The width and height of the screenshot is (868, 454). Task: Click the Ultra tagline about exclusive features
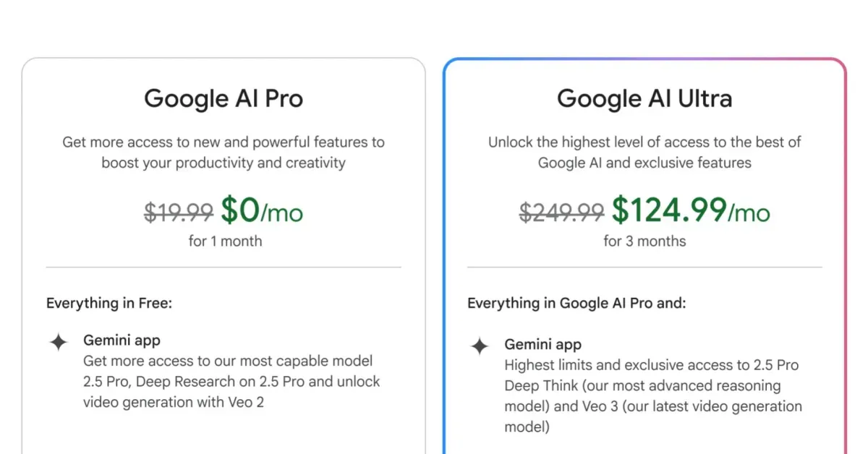pyautogui.click(x=644, y=152)
